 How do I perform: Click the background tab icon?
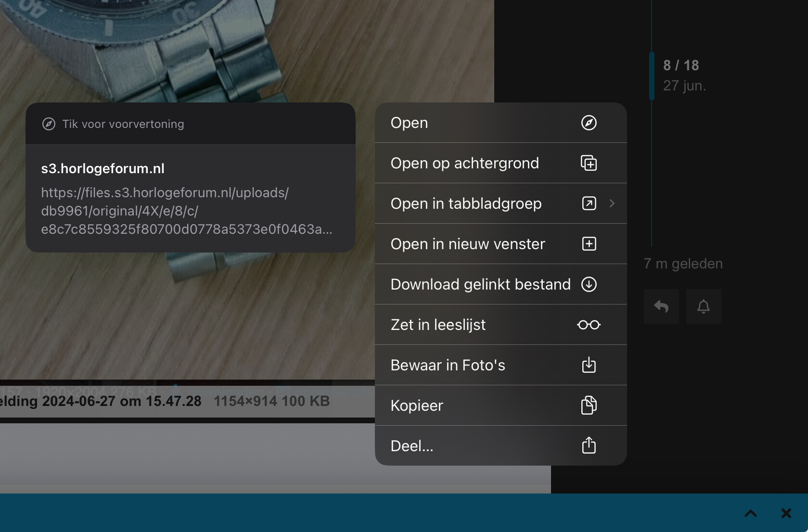[589, 163]
